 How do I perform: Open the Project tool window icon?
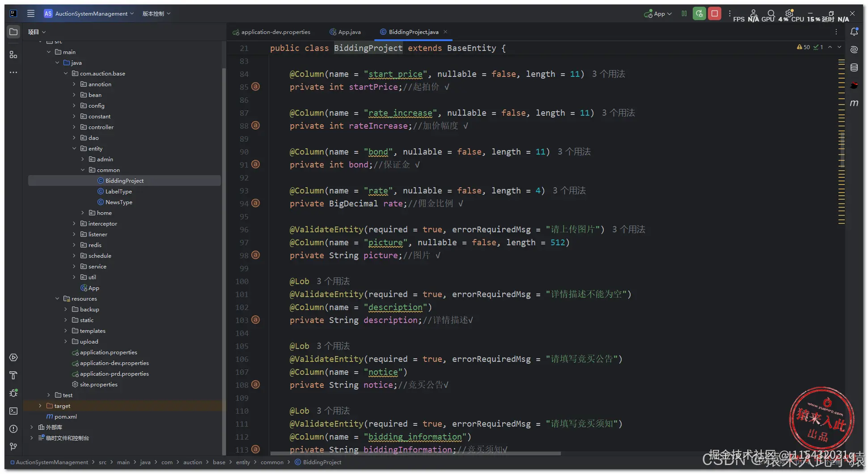coord(13,32)
